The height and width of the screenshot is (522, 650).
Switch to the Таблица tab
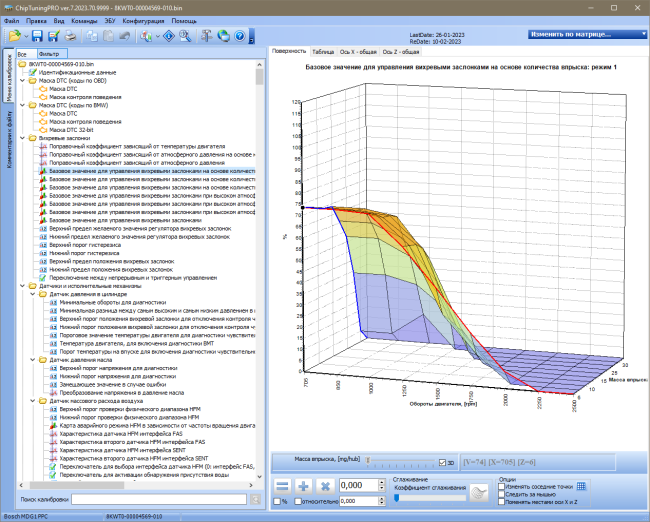pos(323,52)
